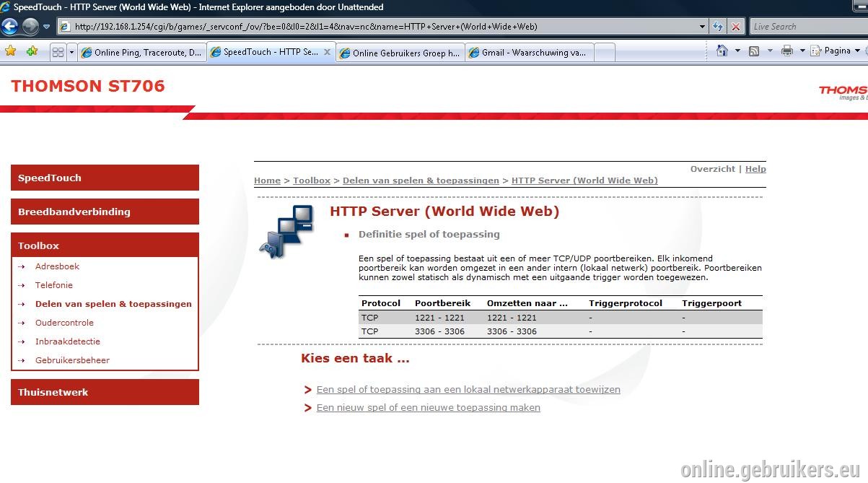Click the RSS feeds icon

point(754,51)
